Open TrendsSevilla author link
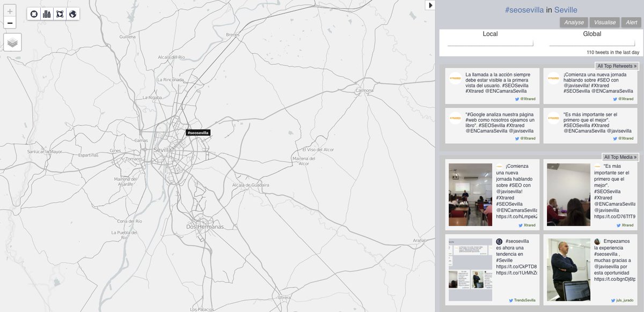This screenshot has height=312, width=644. 524,301
